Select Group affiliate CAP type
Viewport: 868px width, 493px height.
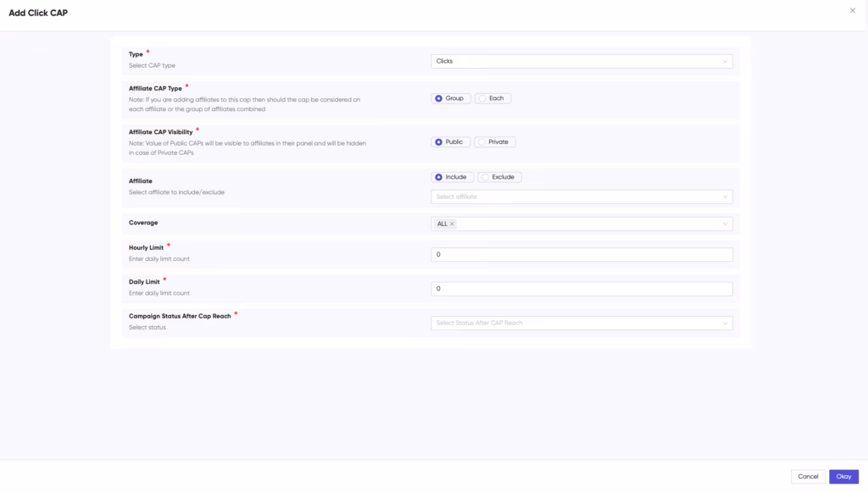coord(451,98)
